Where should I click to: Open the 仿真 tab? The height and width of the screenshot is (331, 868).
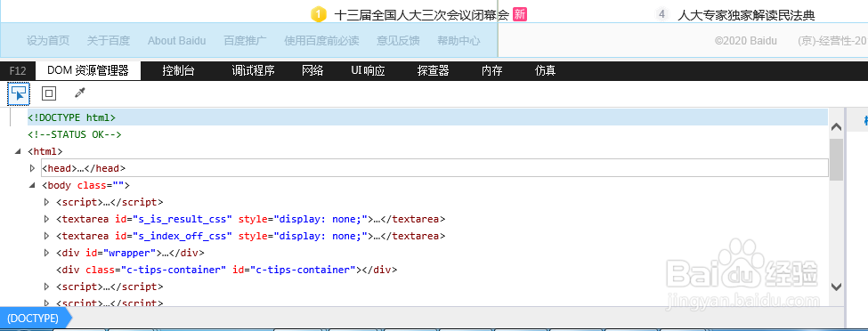click(545, 71)
